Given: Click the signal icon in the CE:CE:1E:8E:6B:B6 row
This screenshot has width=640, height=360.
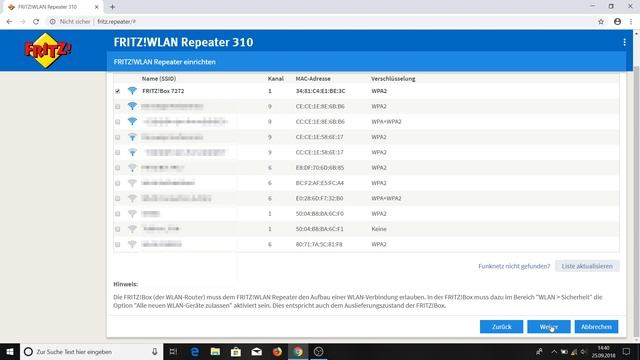Looking at the screenshot, I should 132,106.
